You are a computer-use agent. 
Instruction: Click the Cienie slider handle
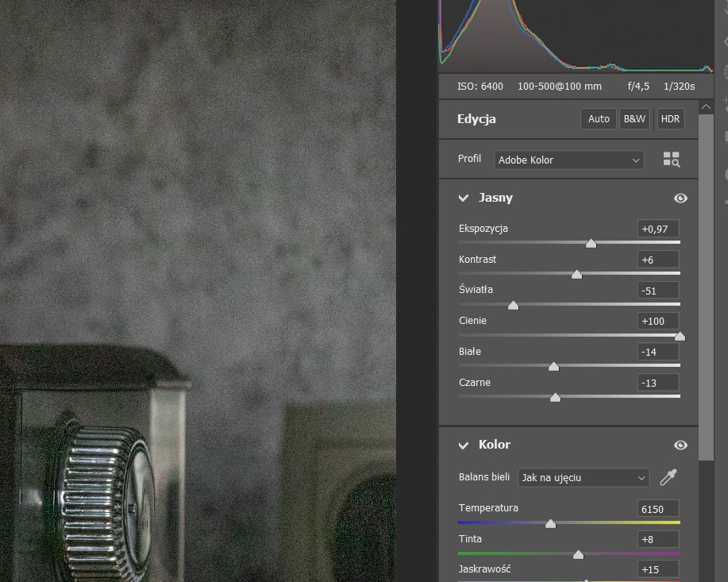tap(680, 337)
